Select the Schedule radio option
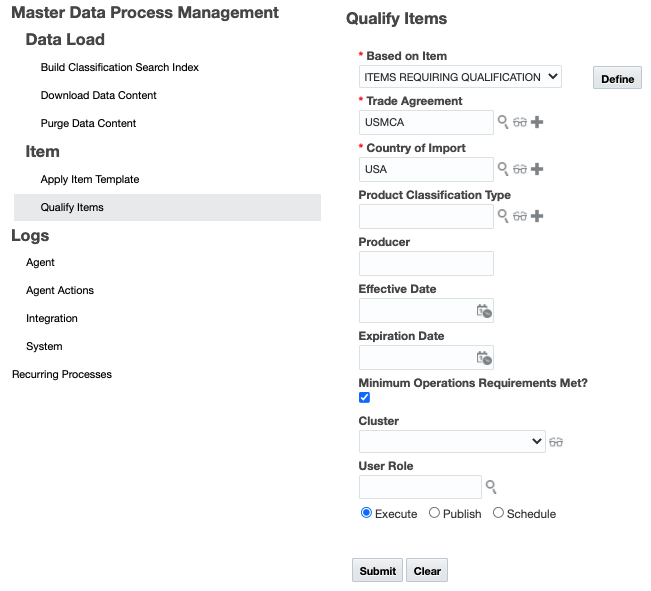The width and height of the screenshot is (651, 591). 499,513
